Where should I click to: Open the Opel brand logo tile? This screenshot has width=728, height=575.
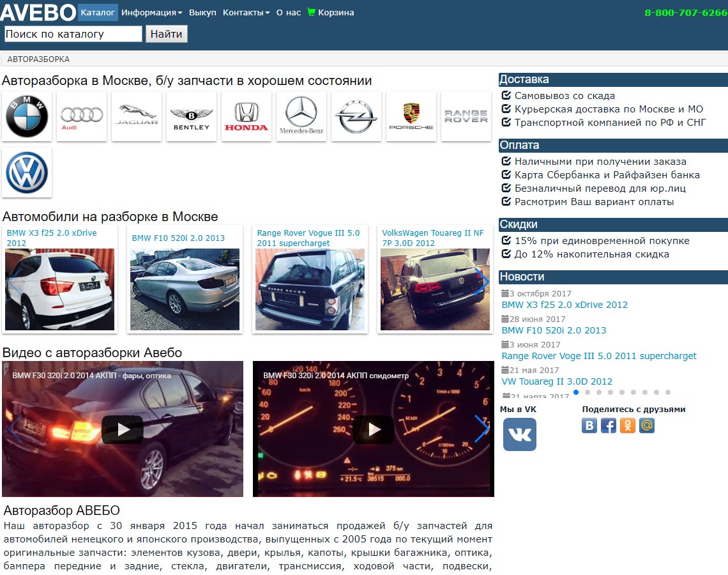click(356, 116)
